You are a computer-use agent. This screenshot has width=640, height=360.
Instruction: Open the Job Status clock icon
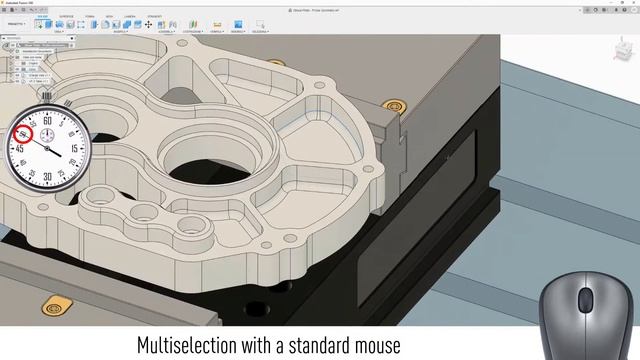click(604, 10)
